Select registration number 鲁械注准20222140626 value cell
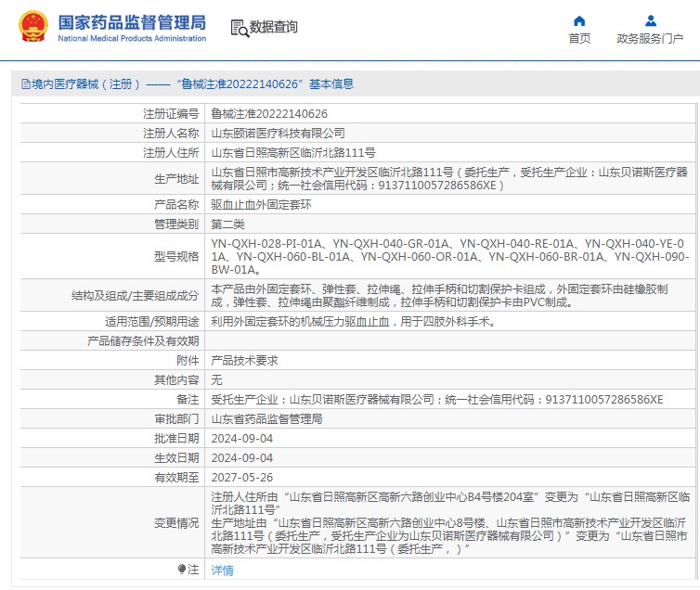700x590 pixels. (x=269, y=114)
